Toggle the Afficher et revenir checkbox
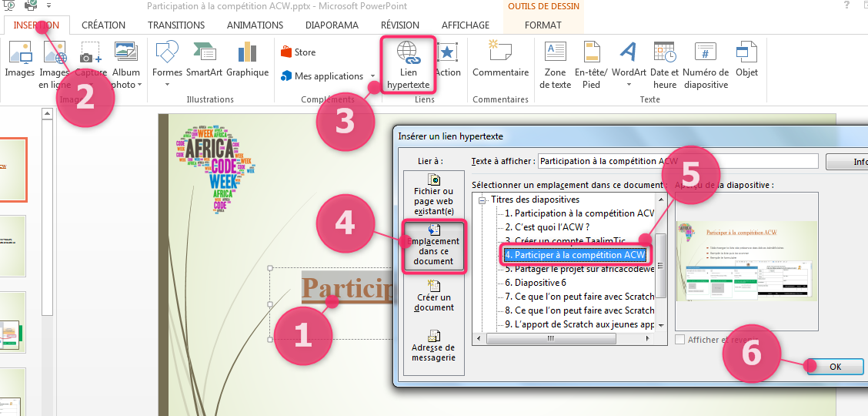This screenshot has width=868, height=416. pyautogui.click(x=680, y=340)
